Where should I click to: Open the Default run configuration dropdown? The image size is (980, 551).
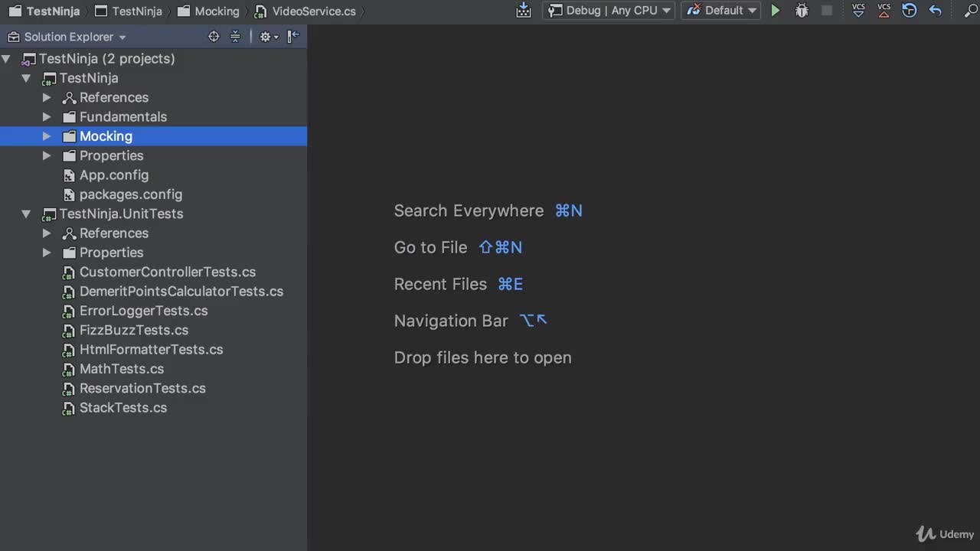722,11
